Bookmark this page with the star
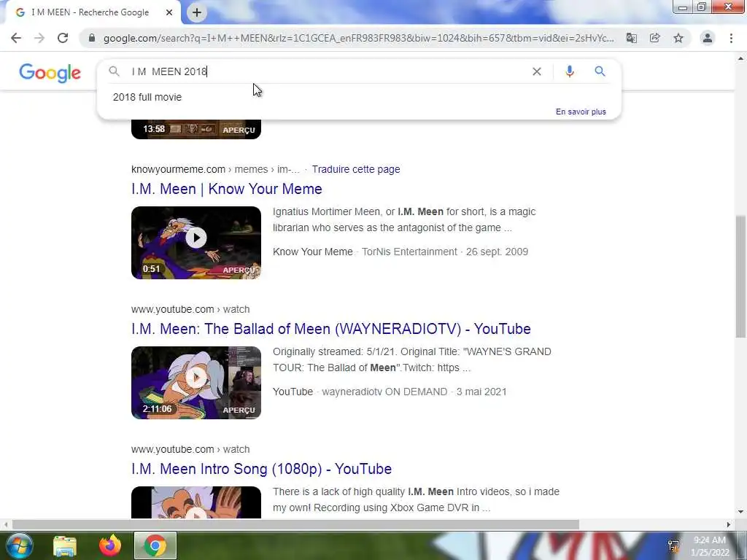Viewport: 747px width, 560px height. [x=678, y=38]
